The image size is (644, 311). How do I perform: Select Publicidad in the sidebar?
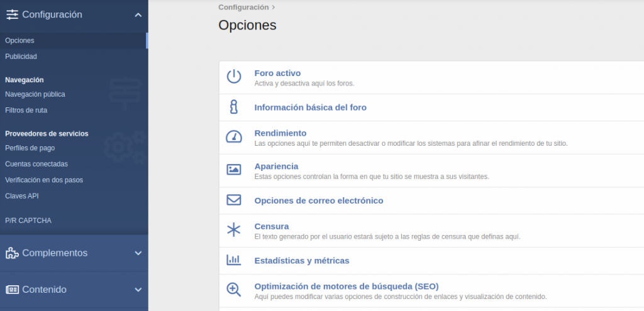point(21,57)
